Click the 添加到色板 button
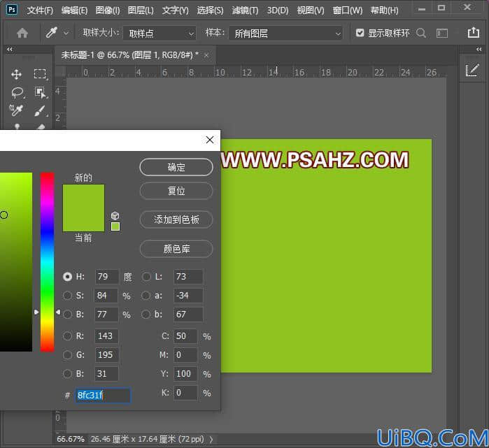This screenshot has width=489, height=448. tap(176, 219)
